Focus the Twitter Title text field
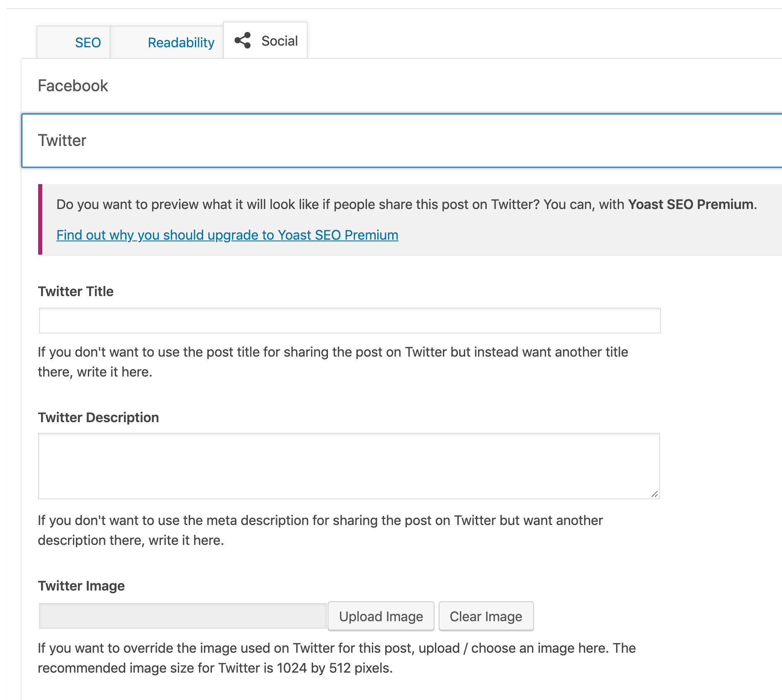Viewport: 782px width, 700px height. click(x=350, y=321)
